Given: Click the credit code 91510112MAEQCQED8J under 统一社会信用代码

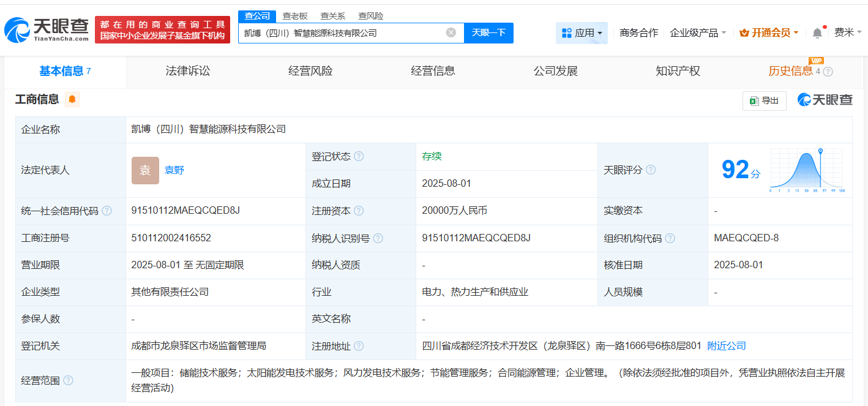Looking at the screenshot, I should click(x=185, y=211).
